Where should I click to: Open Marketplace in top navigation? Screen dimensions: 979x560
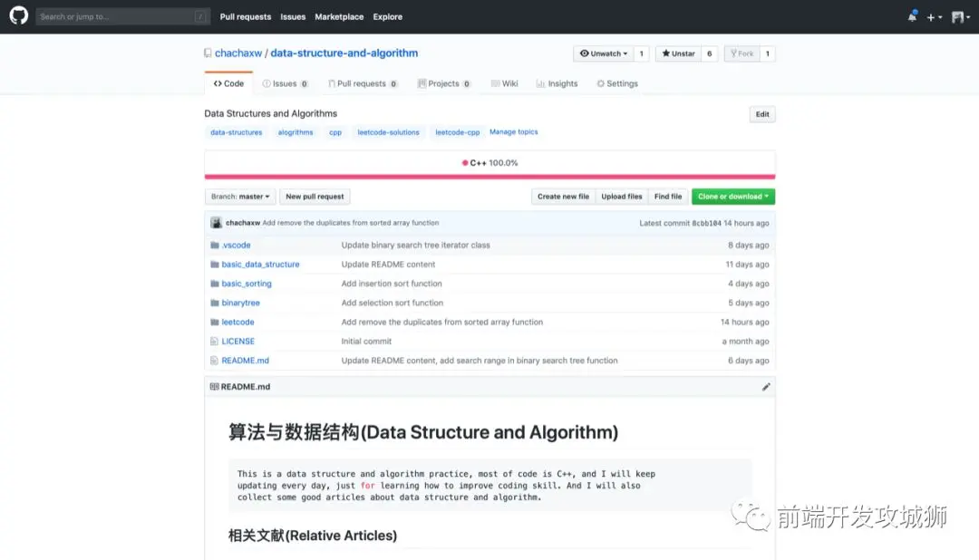[339, 17]
